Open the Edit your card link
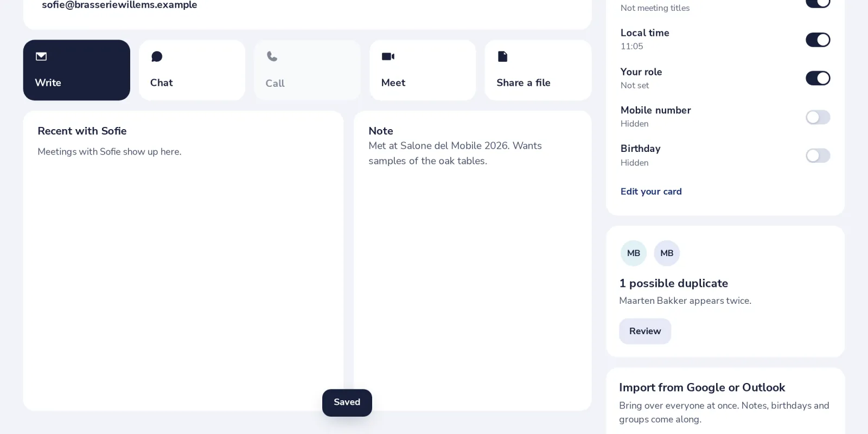This screenshot has height=434, width=868. 651,192
